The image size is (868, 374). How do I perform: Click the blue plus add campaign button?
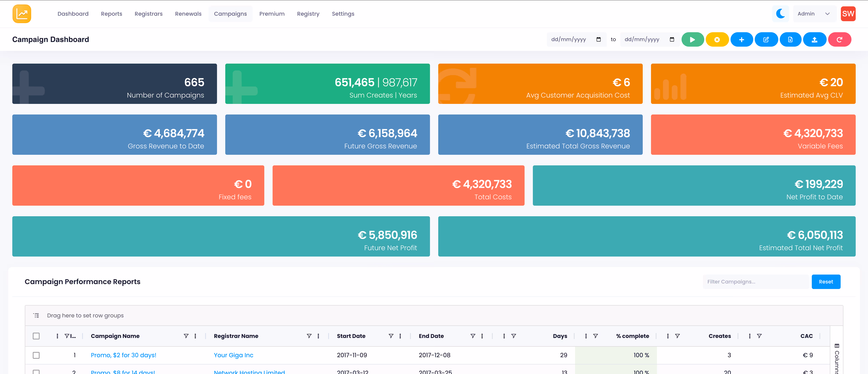tap(741, 39)
